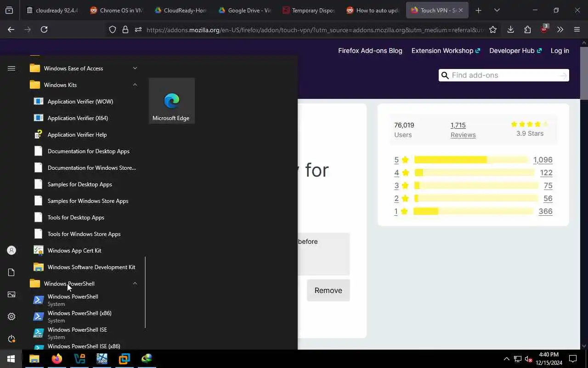588x368 pixels.
Task: Open Extension Workshop link
Action: point(446,51)
